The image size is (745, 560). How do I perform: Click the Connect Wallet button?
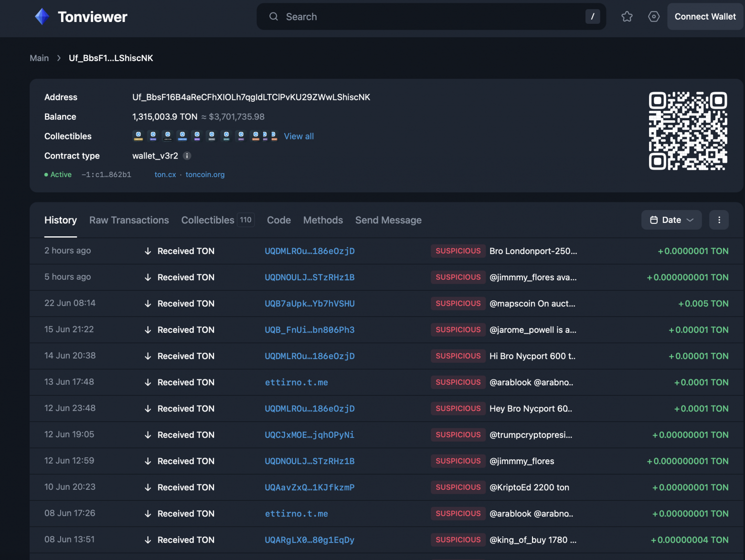[705, 17]
